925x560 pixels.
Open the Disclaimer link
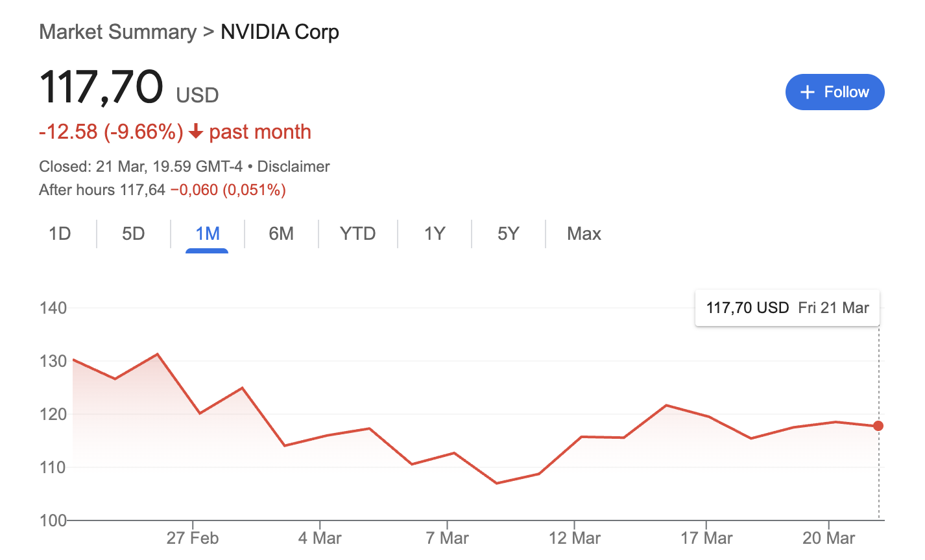click(x=293, y=167)
